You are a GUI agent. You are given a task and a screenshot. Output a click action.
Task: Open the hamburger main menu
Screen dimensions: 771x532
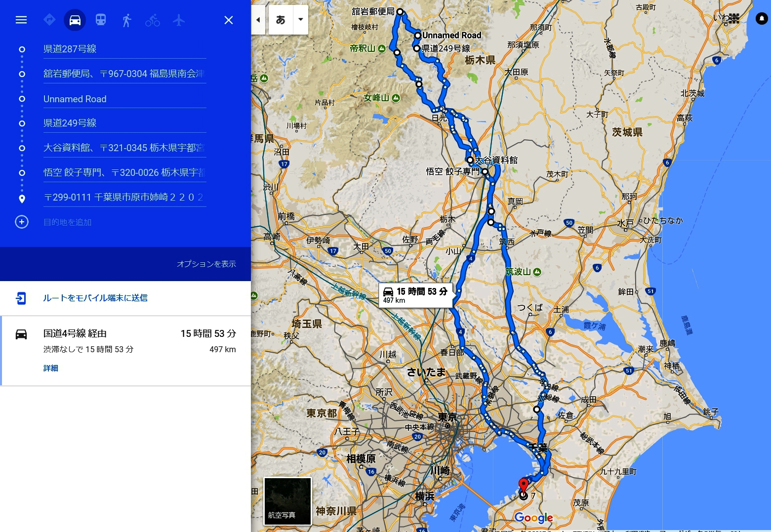[x=21, y=20]
